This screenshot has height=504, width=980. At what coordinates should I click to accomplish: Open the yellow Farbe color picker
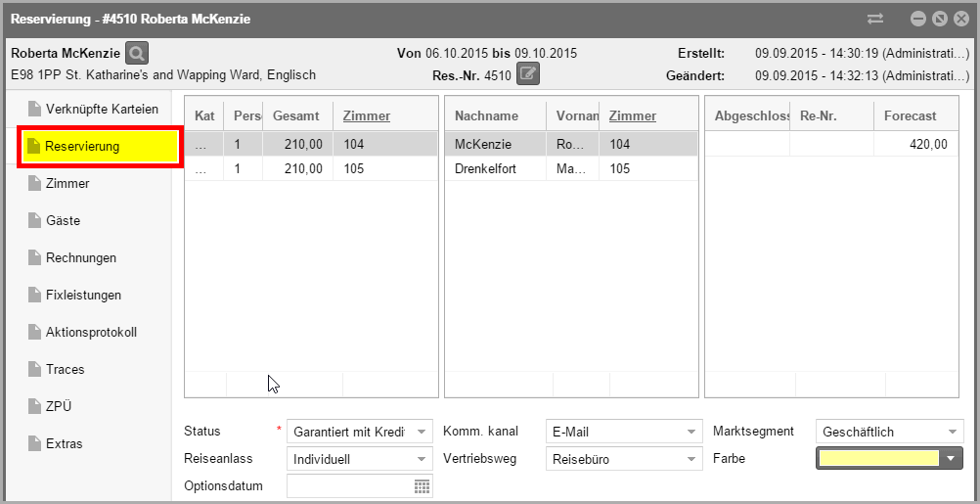click(x=951, y=459)
